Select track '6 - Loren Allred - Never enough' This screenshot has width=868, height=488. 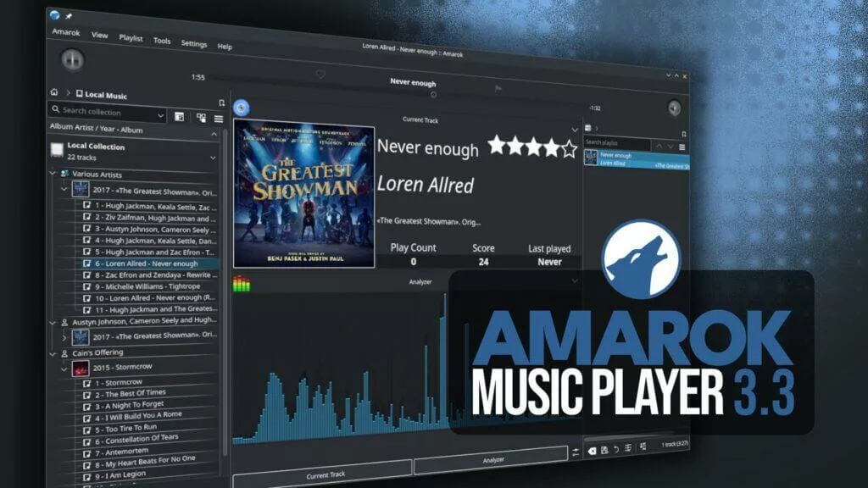pyautogui.click(x=146, y=263)
